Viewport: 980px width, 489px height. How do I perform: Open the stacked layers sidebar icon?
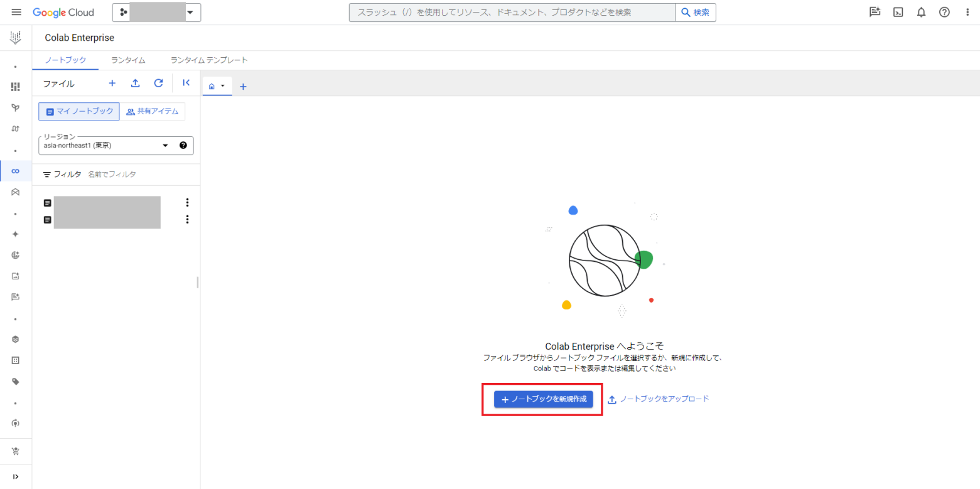pos(16,339)
